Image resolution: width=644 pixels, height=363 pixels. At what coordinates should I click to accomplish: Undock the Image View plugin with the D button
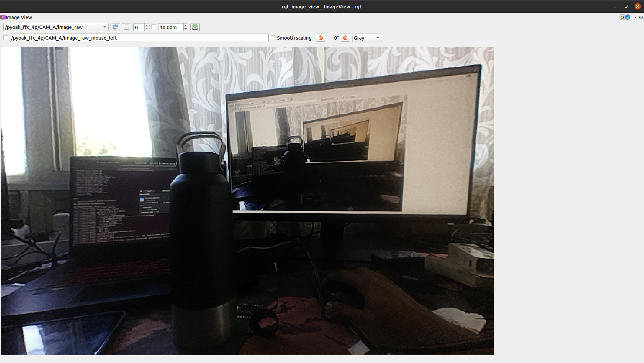622,17
